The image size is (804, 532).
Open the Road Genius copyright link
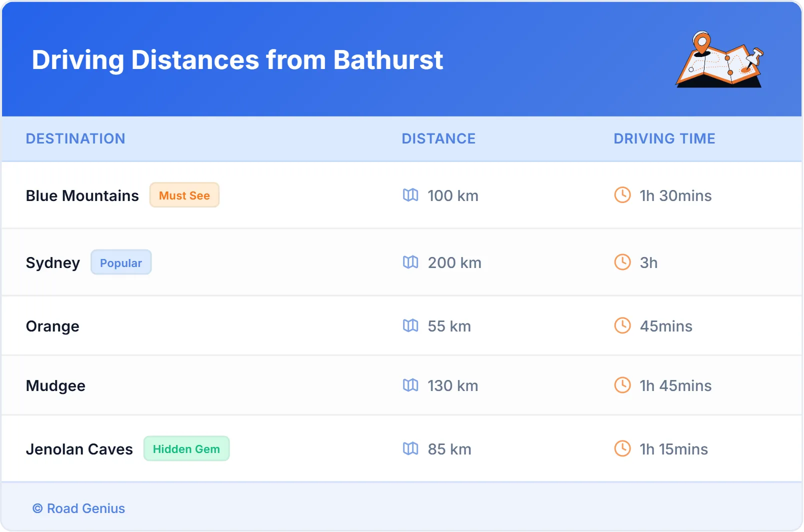pos(79,508)
